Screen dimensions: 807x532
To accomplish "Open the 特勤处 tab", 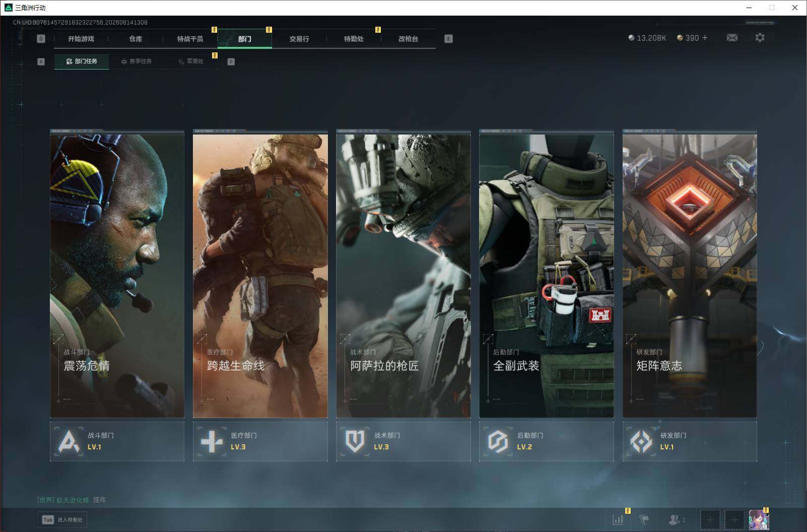I will point(354,39).
